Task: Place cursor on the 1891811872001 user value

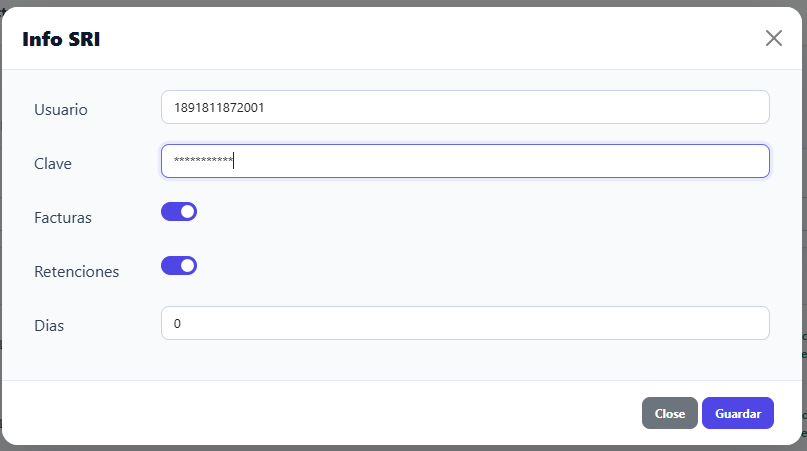Action: [x=219, y=108]
